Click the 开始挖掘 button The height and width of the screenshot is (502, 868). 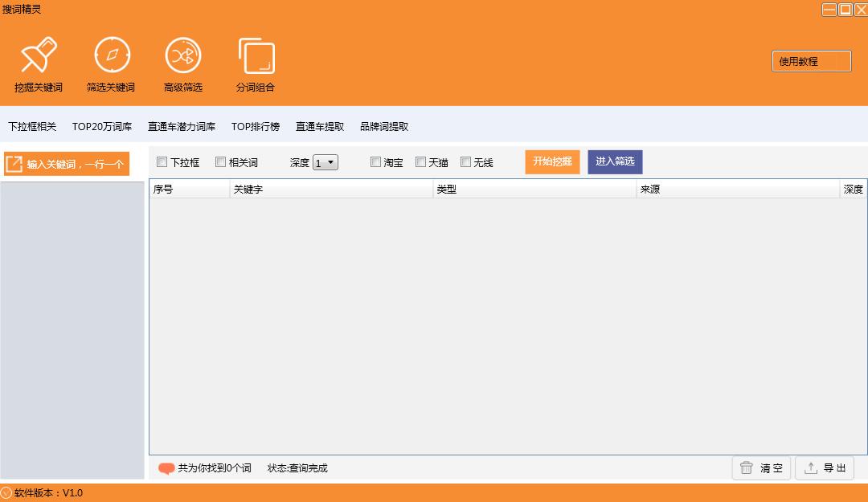[552, 161]
